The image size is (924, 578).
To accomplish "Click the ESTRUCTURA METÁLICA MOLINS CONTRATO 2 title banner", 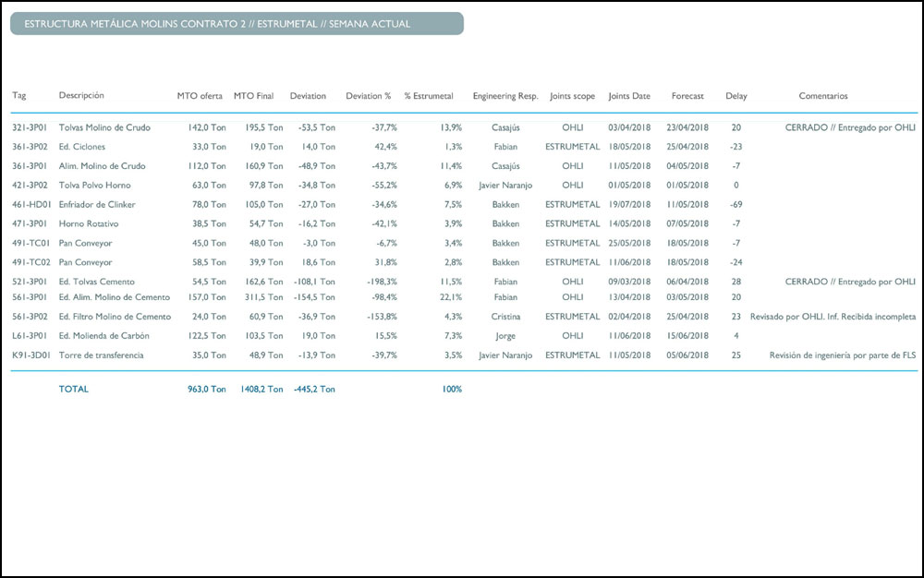I will (237, 24).
